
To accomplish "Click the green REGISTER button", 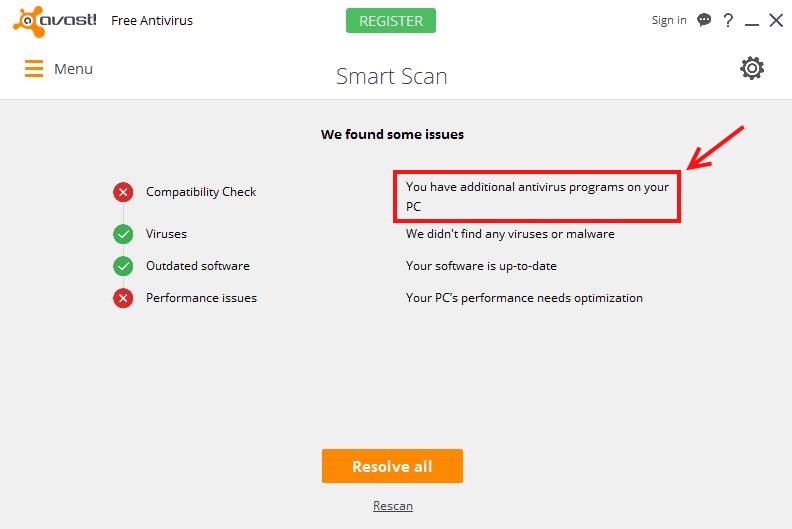I will tap(390, 21).
